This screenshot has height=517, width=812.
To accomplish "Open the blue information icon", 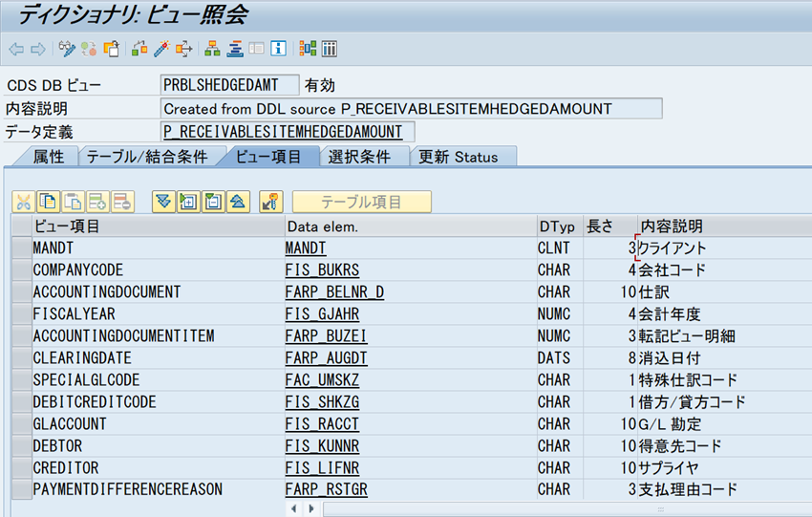I will pyautogui.click(x=279, y=49).
